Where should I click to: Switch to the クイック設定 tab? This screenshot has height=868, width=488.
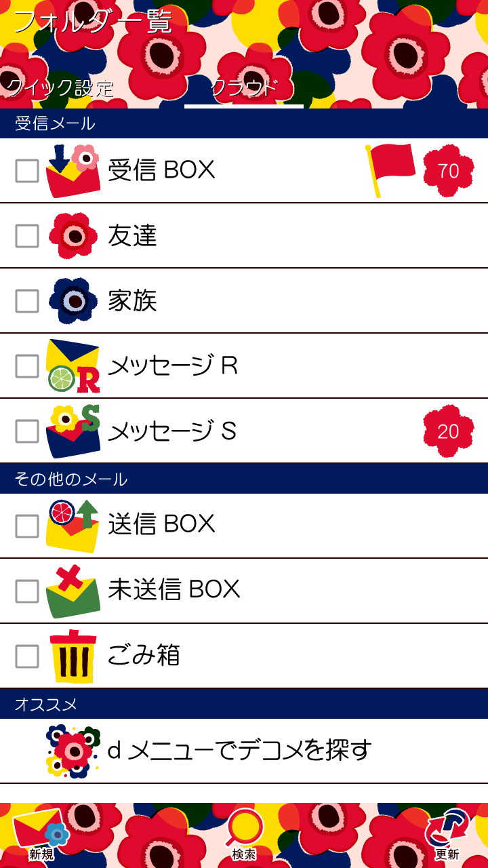coord(61,88)
